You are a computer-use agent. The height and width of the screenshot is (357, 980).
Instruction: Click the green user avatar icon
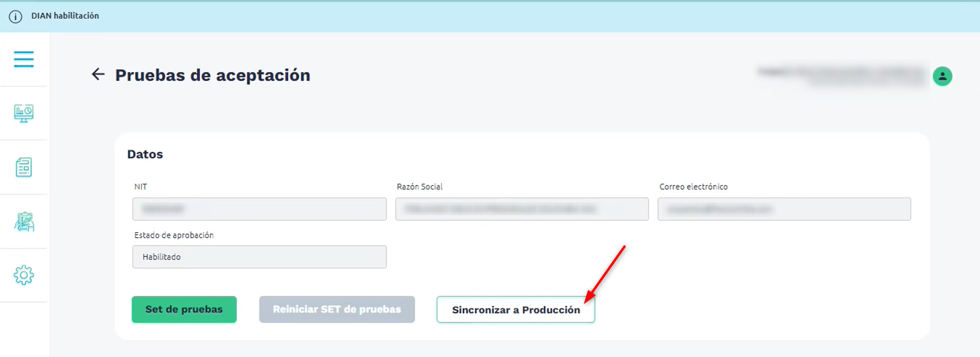(x=942, y=76)
